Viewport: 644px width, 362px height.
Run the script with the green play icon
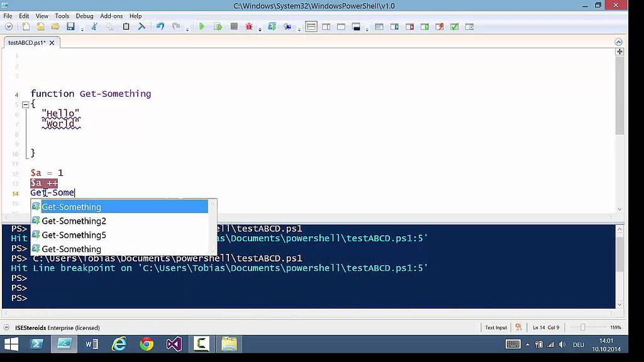pos(202,26)
